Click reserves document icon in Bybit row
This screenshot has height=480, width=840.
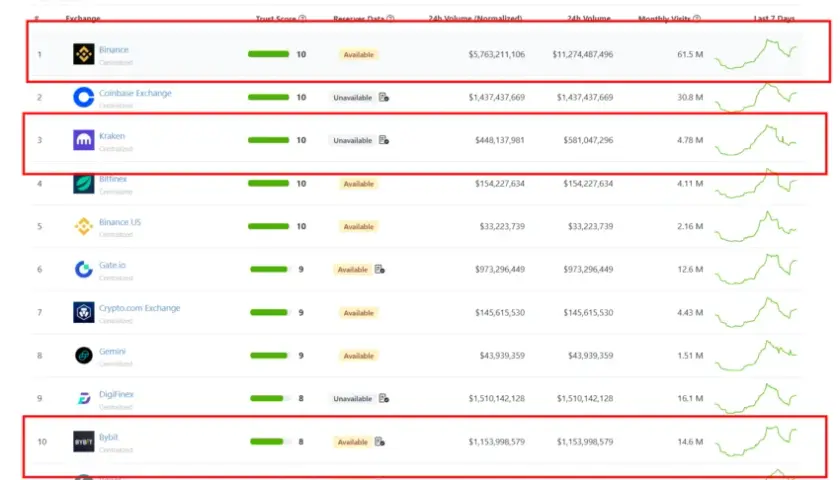(x=379, y=441)
